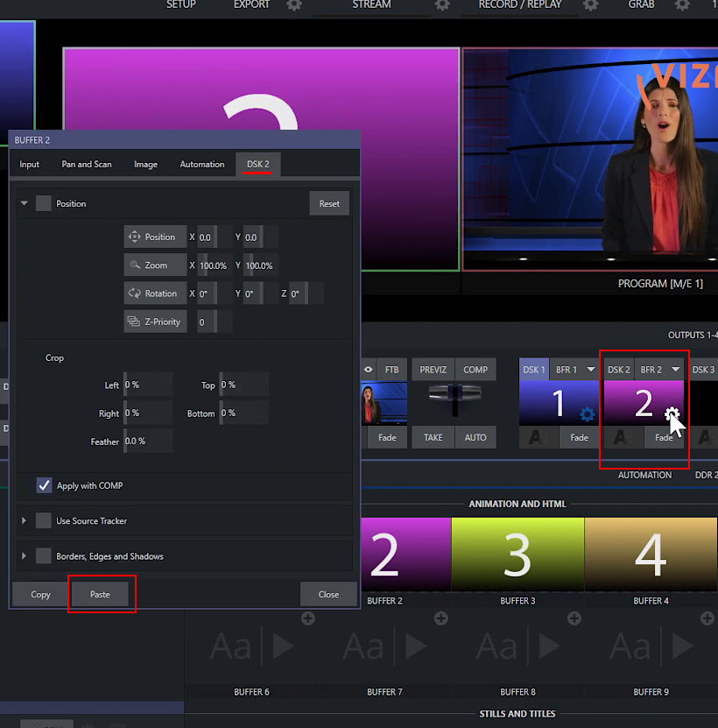Click the transition T-bar handle

tap(454, 392)
